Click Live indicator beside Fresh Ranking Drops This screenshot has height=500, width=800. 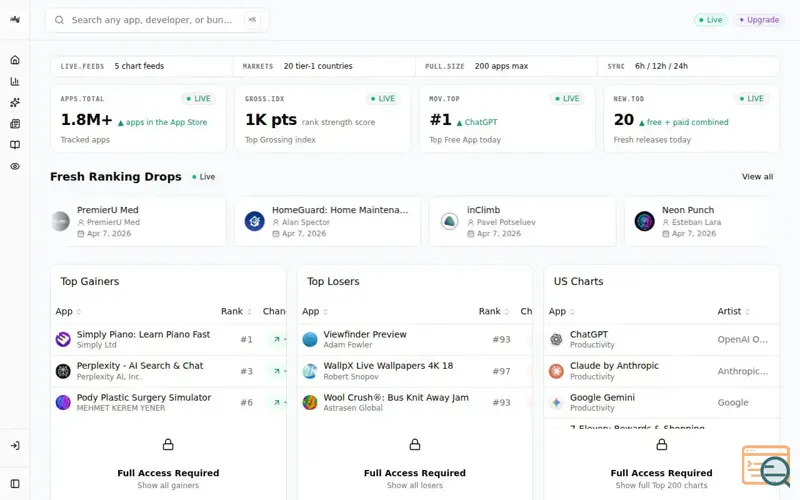point(204,177)
